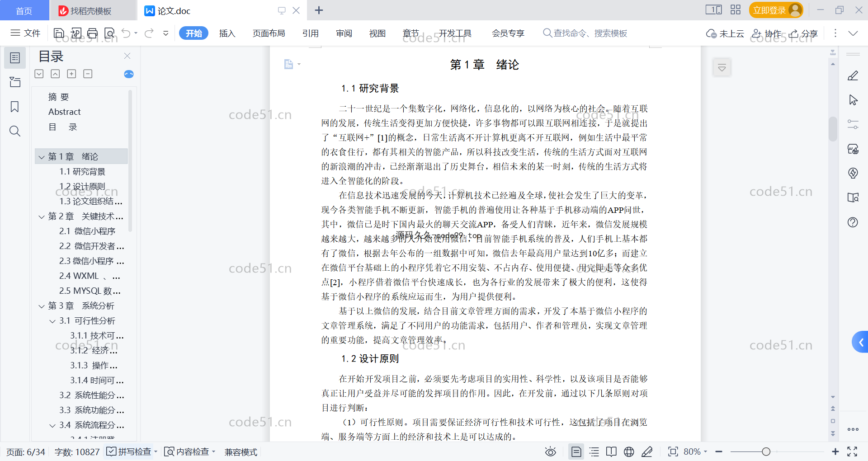Image resolution: width=868 pixels, height=461 pixels.
Task: Jump to 1.1 研究背景 in outline
Action: tap(82, 171)
